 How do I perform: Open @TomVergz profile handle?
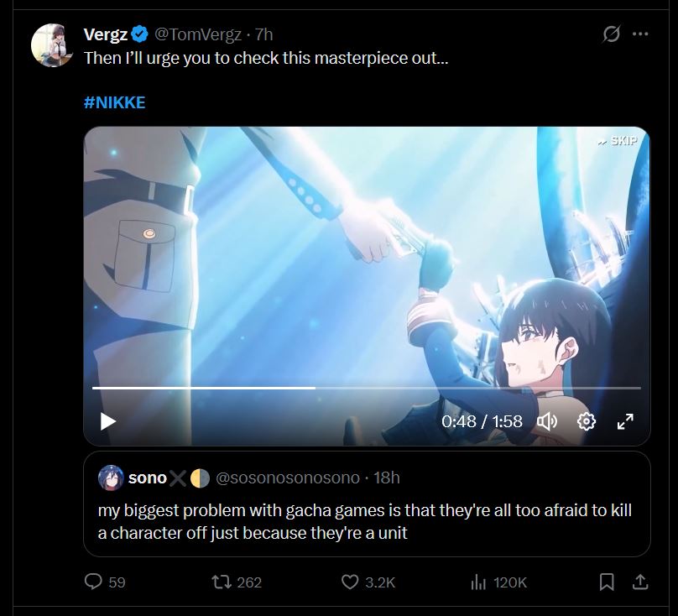point(198,34)
